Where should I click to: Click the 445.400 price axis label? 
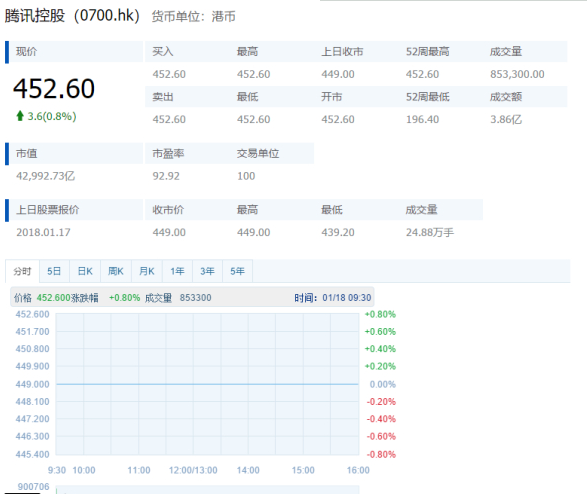tap(32, 454)
